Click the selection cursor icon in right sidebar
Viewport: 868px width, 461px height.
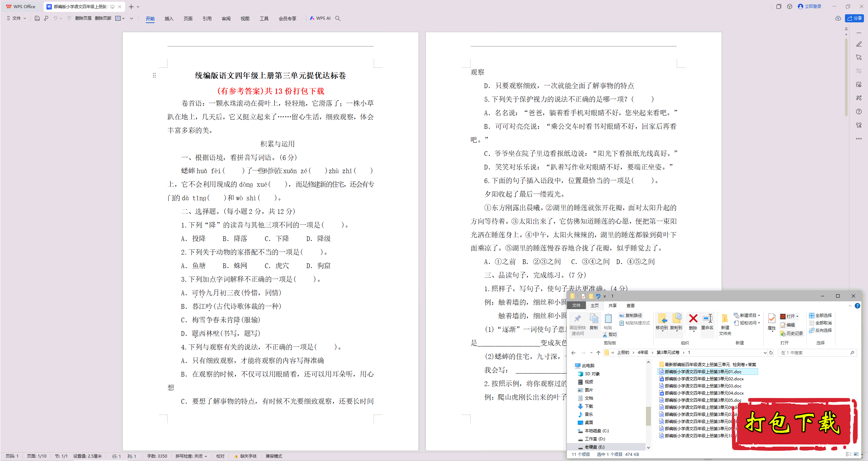pos(859,57)
